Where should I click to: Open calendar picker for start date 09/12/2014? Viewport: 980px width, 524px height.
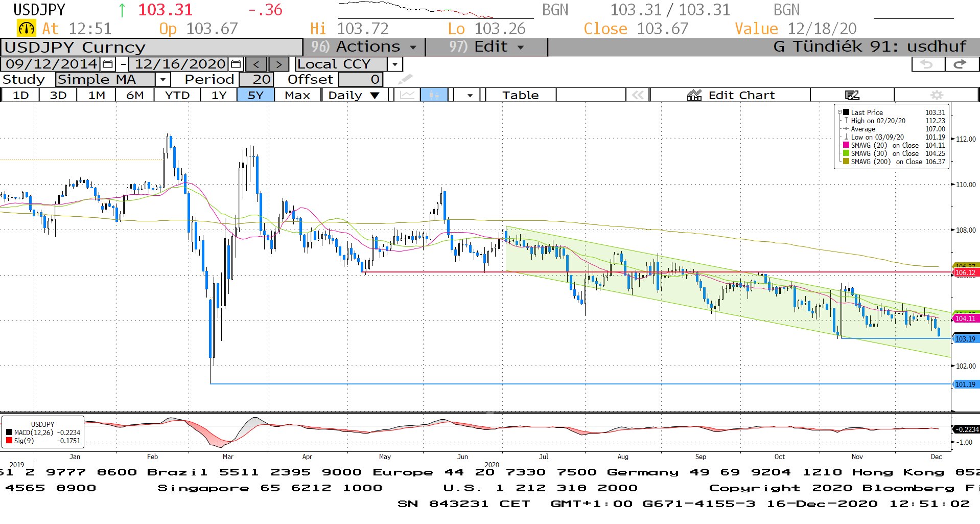pyautogui.click(x=108, y=64)
